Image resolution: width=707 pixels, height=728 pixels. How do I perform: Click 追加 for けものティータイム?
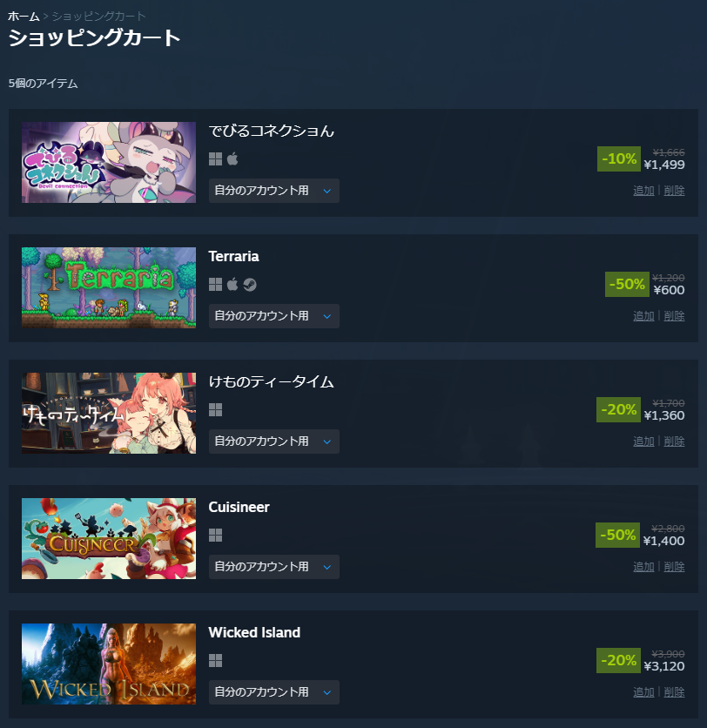643,442
